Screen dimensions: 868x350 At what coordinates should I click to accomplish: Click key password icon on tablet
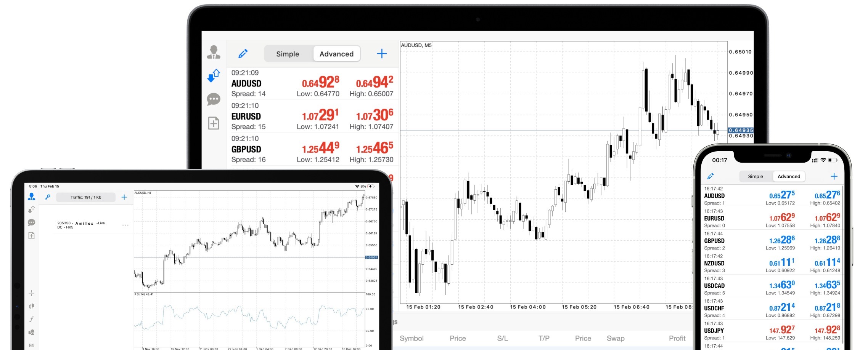(x=48, y=197)
